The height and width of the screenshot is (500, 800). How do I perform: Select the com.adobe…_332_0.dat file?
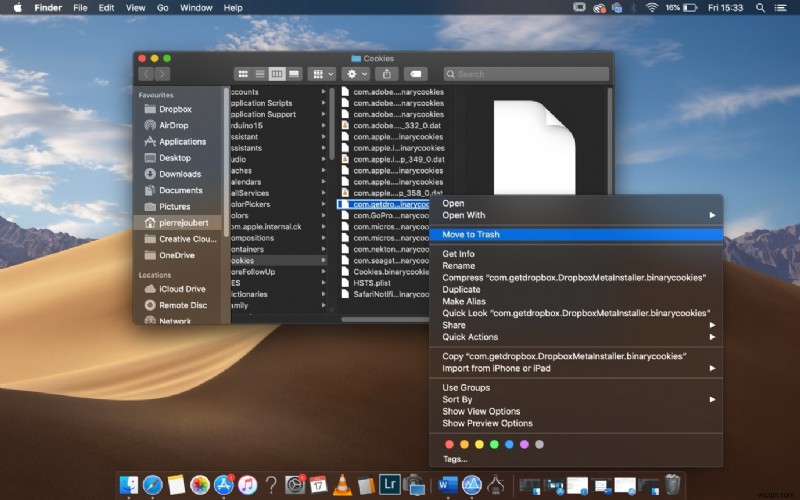click(393, 126)
